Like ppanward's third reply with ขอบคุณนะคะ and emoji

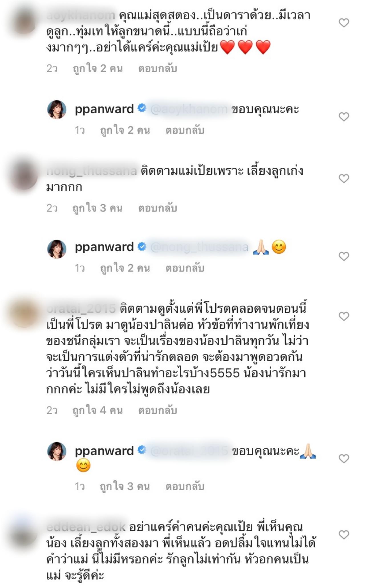pos(344,458)
